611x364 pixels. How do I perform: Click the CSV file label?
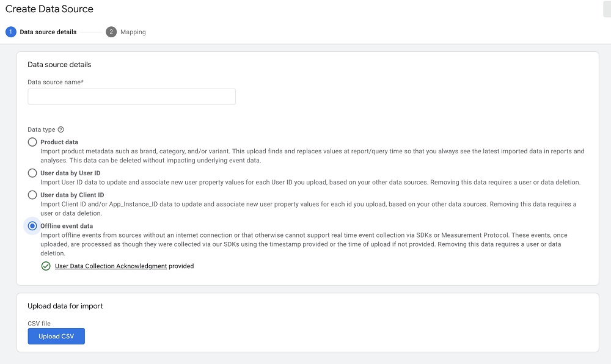[x=40, y=324]
